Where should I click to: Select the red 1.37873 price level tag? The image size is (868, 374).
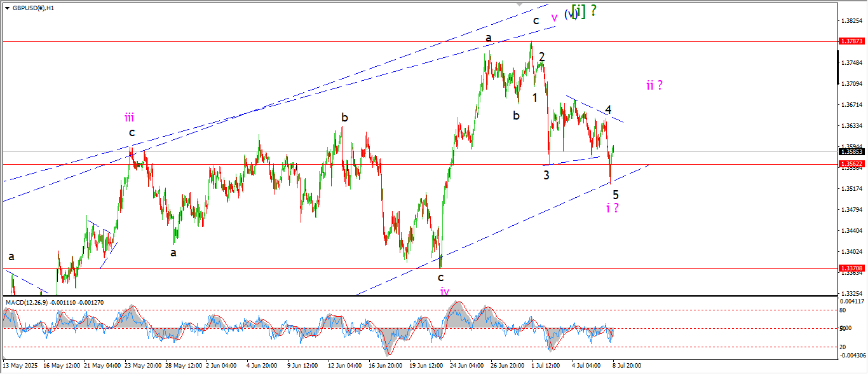click(851, 41)
